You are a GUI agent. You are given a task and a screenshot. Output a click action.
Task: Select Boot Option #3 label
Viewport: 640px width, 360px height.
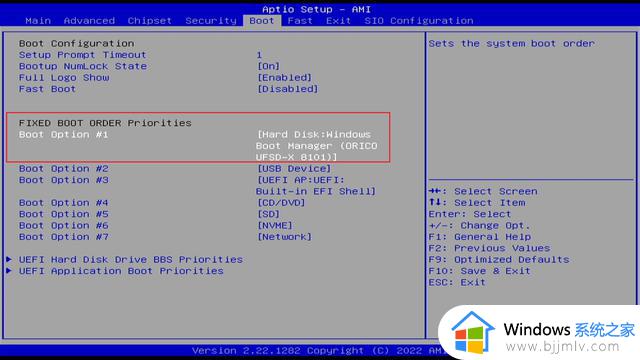pos(63,180)
